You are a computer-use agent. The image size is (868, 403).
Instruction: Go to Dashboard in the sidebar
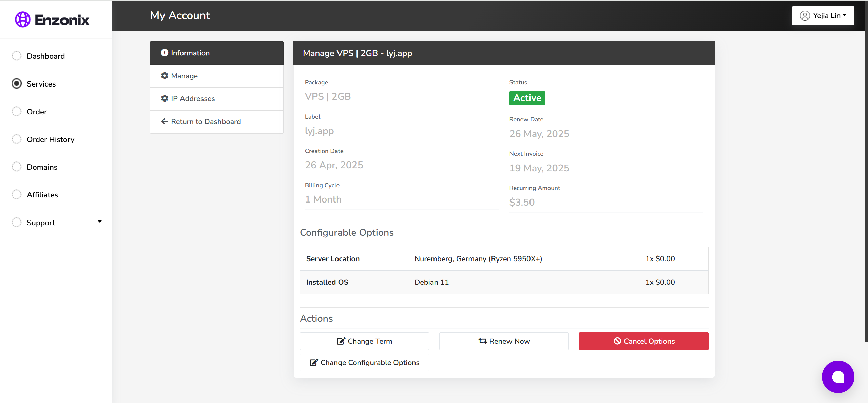point(46,56)
